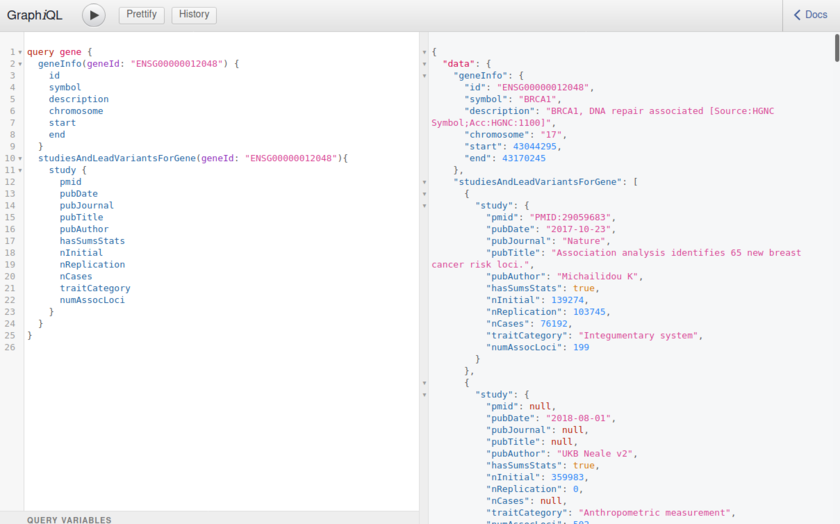
Task: Click line number 26 in gutter
Action: 10,347
